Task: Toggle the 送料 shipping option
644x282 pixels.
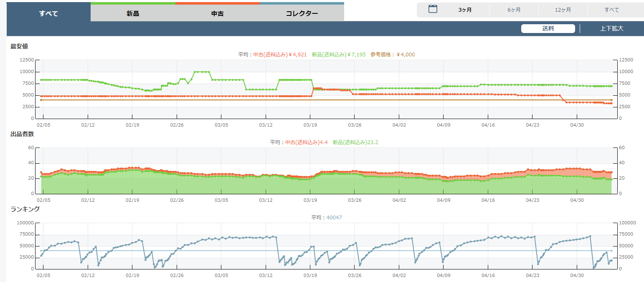Action: coord(548,28)
